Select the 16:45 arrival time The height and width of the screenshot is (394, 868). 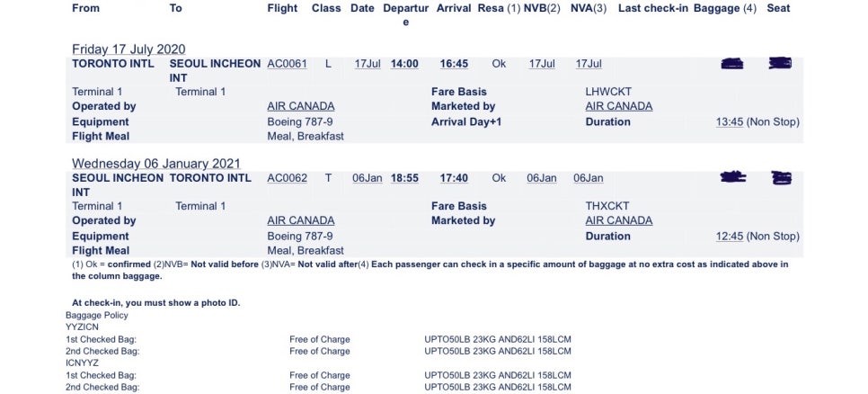pyautogui.click(x=454, y=64)
